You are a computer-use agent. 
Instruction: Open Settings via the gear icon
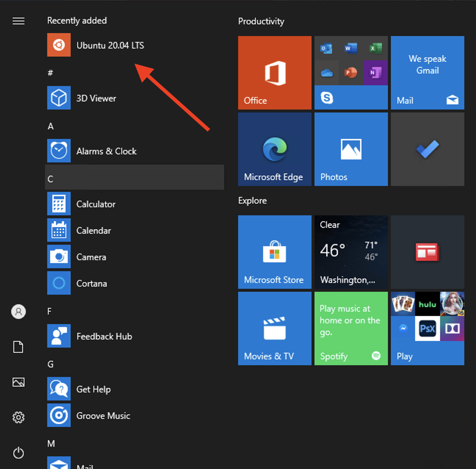click(18, 417)
